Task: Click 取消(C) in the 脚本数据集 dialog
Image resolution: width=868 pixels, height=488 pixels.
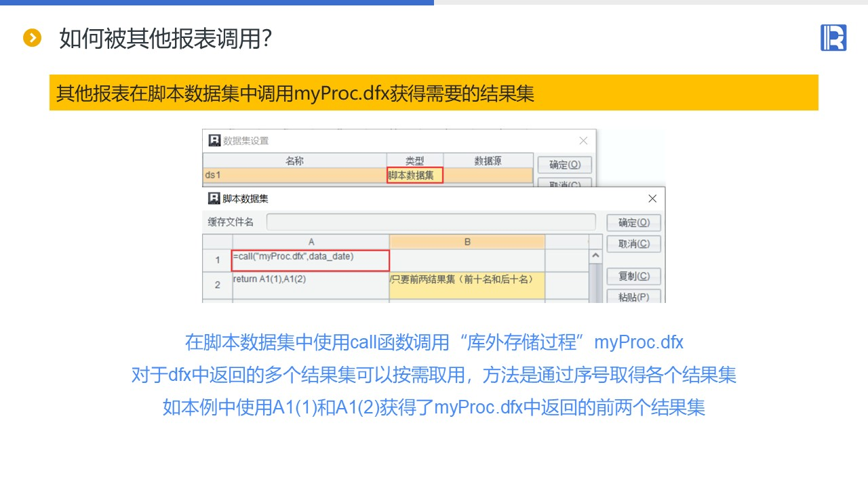Action: pos(633,244)
